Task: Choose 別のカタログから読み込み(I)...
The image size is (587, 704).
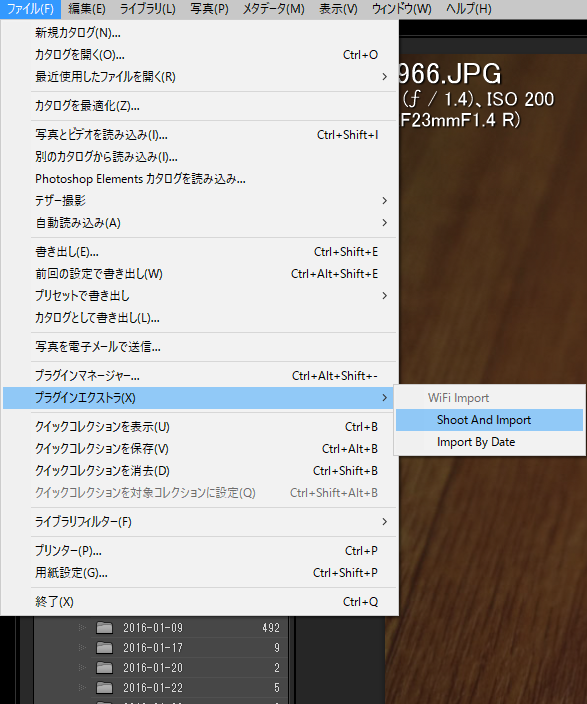Action: pos(199,157)
